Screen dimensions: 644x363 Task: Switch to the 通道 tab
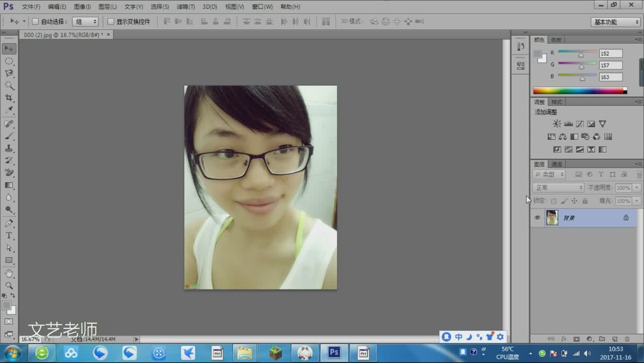[556, 164]
